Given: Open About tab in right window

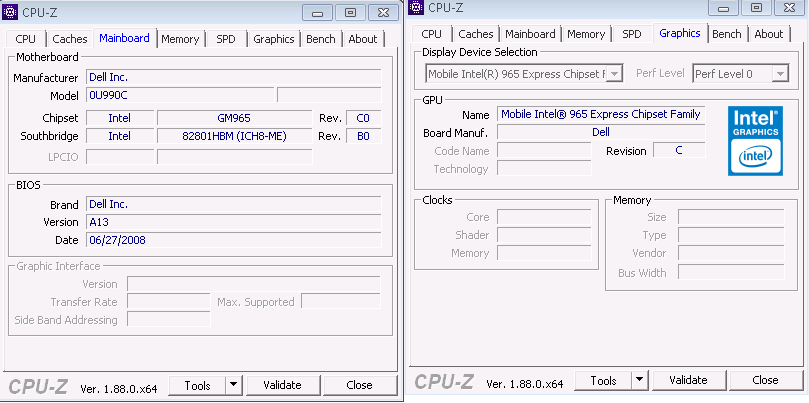Looking at the screenshot, I should coord(769,34).
